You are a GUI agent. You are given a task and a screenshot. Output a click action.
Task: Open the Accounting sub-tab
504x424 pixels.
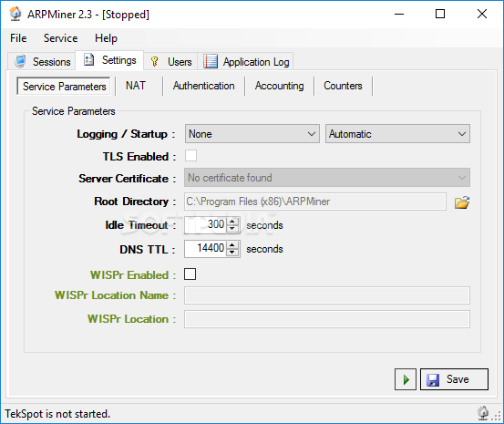[279, 86]
